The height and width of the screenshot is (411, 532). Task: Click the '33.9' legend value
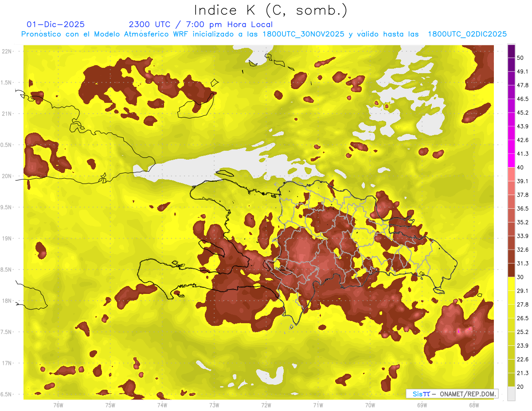click(x=523, y=236)
